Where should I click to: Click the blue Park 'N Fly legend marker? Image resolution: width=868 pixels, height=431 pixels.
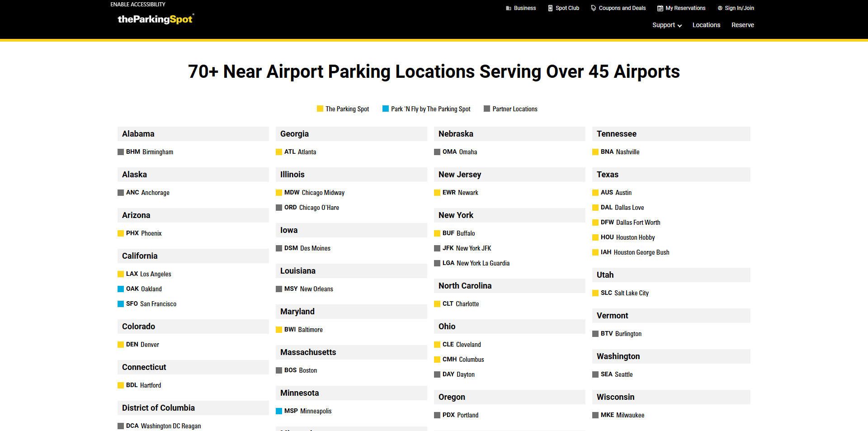point(386,109)
